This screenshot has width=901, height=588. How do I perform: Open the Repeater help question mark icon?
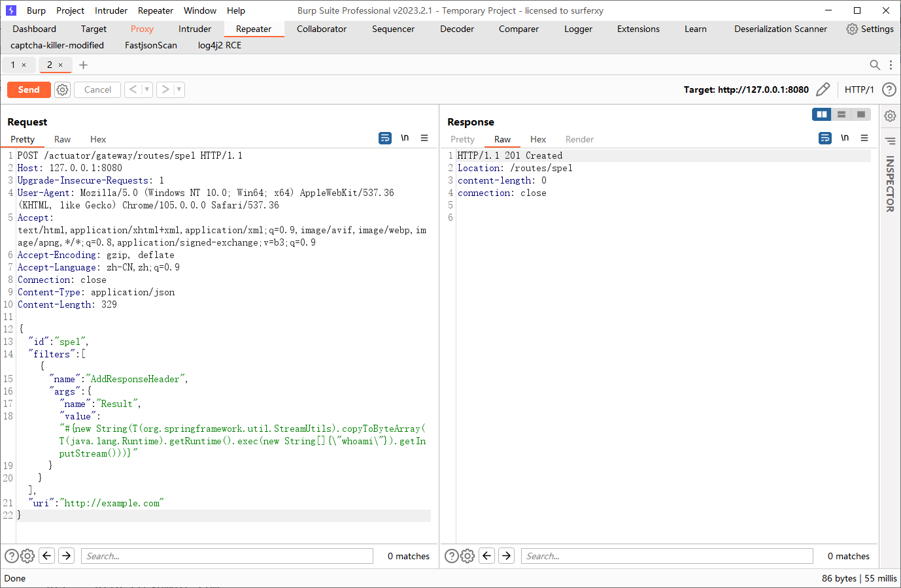(x=889, y=90)
